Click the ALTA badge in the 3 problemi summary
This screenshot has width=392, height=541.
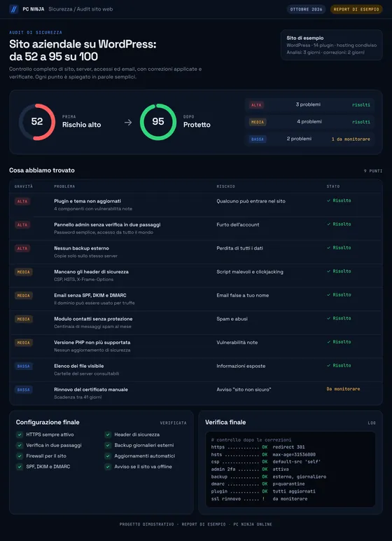[256, 105]
